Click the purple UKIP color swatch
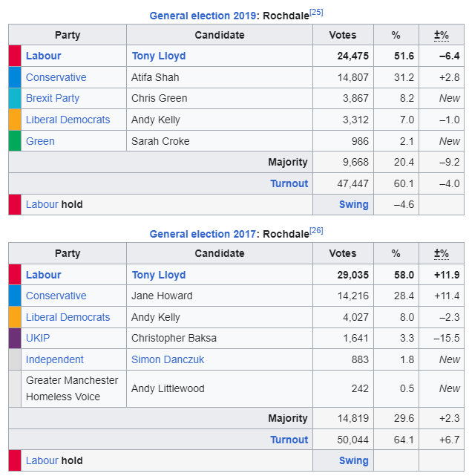The height and width of the screenshot is (476, 469). 15,338
